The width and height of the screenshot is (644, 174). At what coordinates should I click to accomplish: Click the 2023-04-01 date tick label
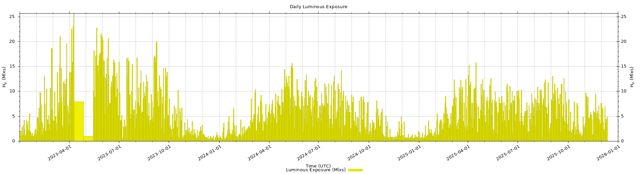pos(60,153)
